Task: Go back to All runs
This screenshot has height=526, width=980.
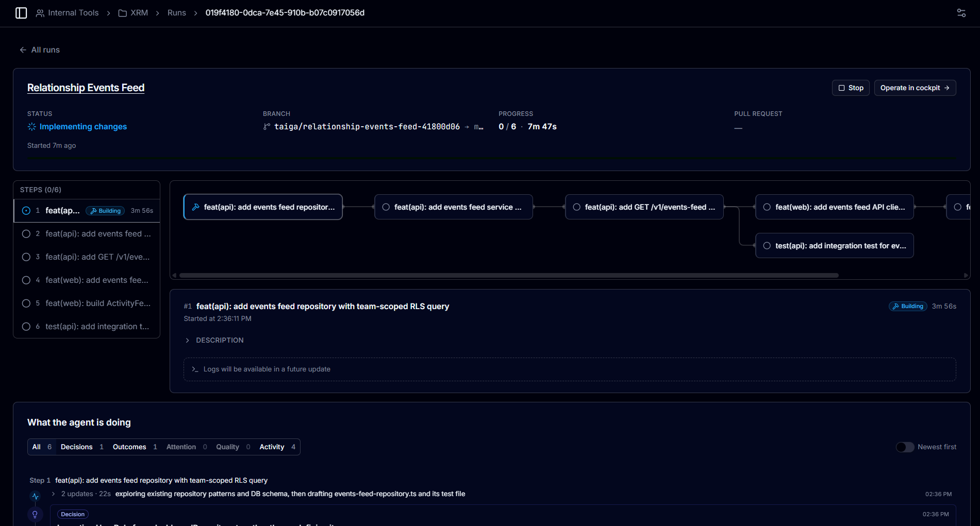Action: [x=40, y=50]
